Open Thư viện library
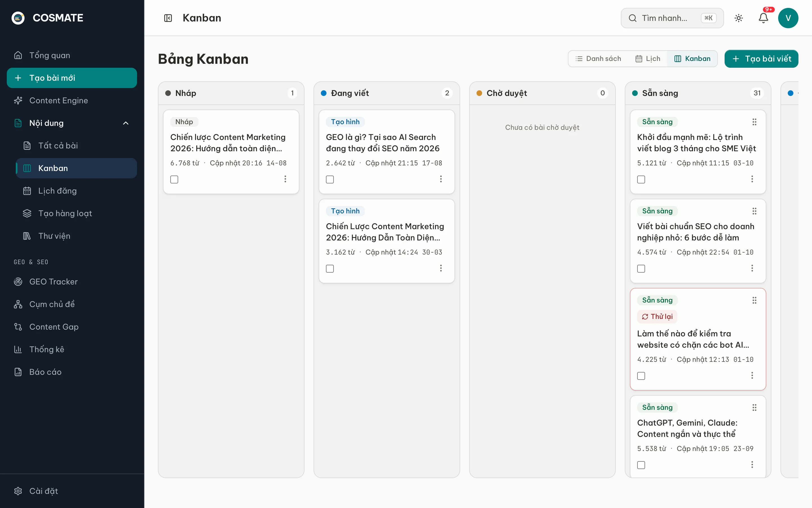 [x=76, y=236]
